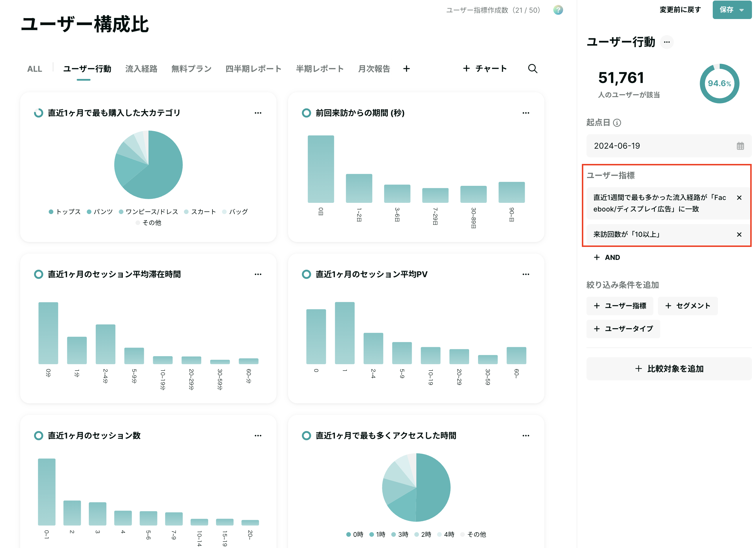Select the 月次報告 tab

click(374, 69)
